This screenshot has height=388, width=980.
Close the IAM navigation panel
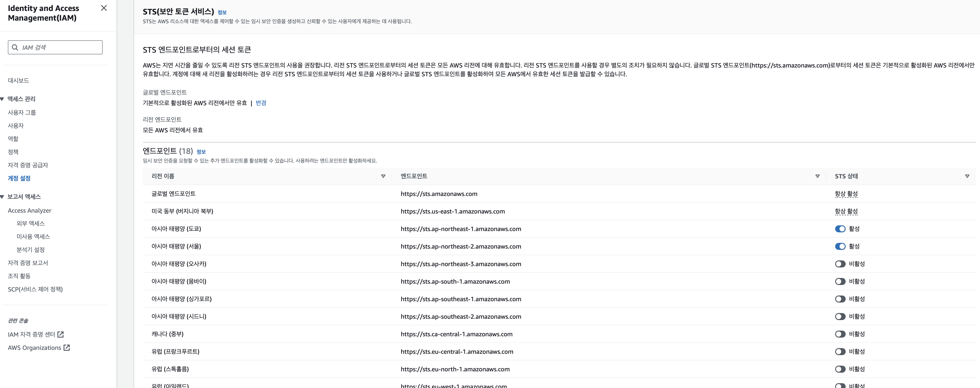click(x=103, y=8)
